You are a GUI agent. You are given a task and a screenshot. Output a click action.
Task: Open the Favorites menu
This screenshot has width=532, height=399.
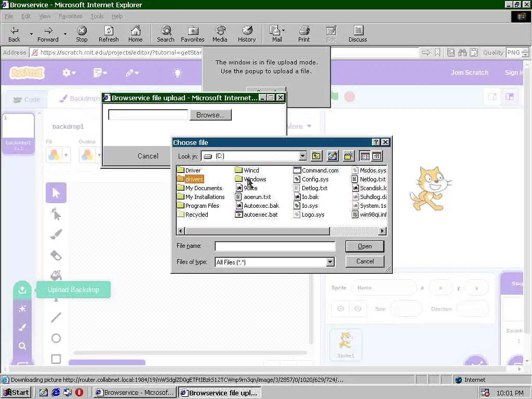70,16
